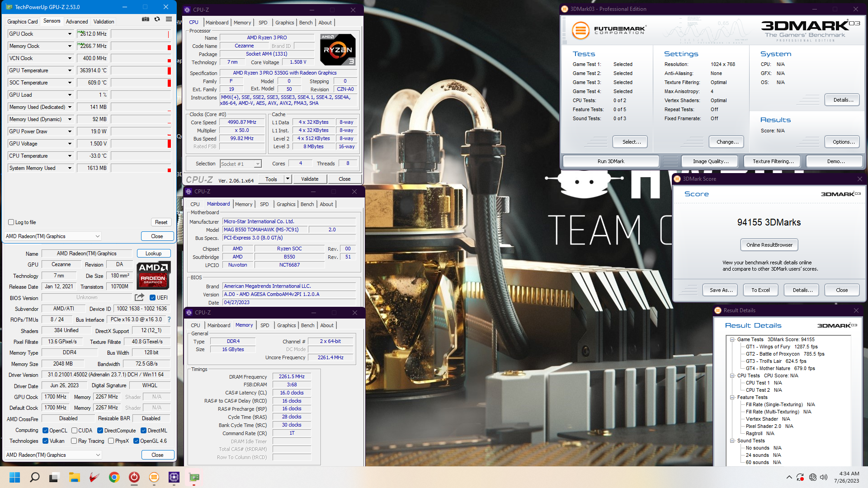Open Graphics tab in bottom CPU-Z window
This screenshot has width=868, height=488.
click(x=287, y=325)
